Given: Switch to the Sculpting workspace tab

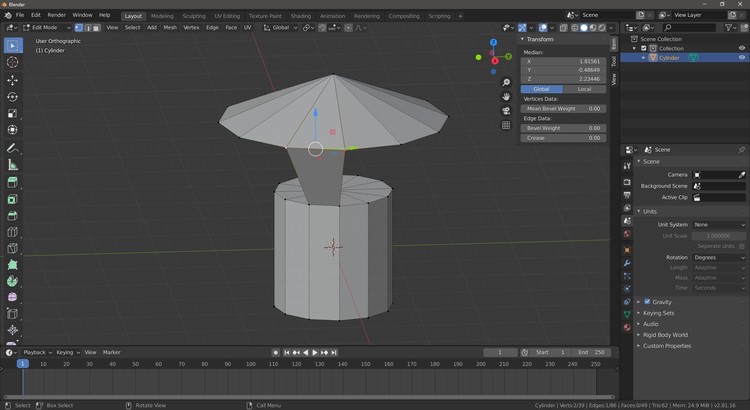Looking at the screenshot, I should click(x=193, y=16).
